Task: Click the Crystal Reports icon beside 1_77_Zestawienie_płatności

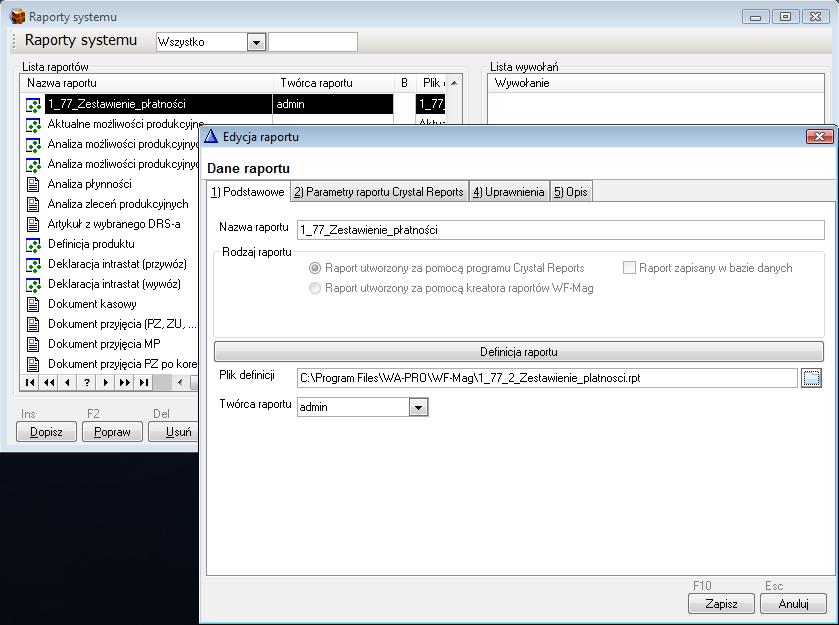Action: coord(33,104)
